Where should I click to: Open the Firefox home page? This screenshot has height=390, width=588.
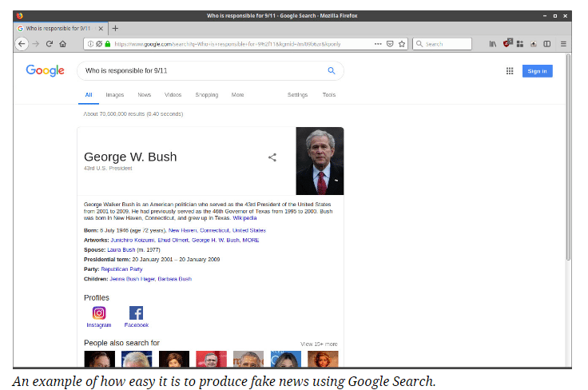[62, 44]
